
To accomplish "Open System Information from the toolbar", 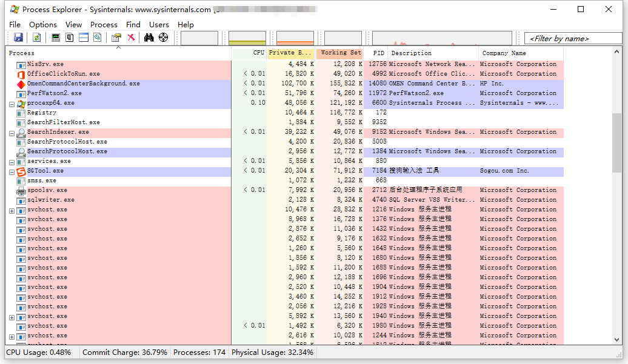I will coord(56,38).
